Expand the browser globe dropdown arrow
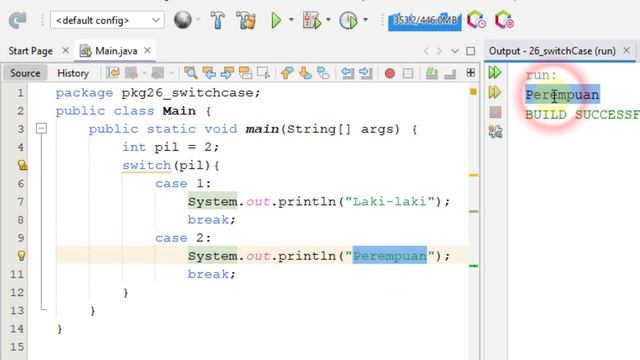This screenshot has height=360, width=640. [x=199, y=20]
